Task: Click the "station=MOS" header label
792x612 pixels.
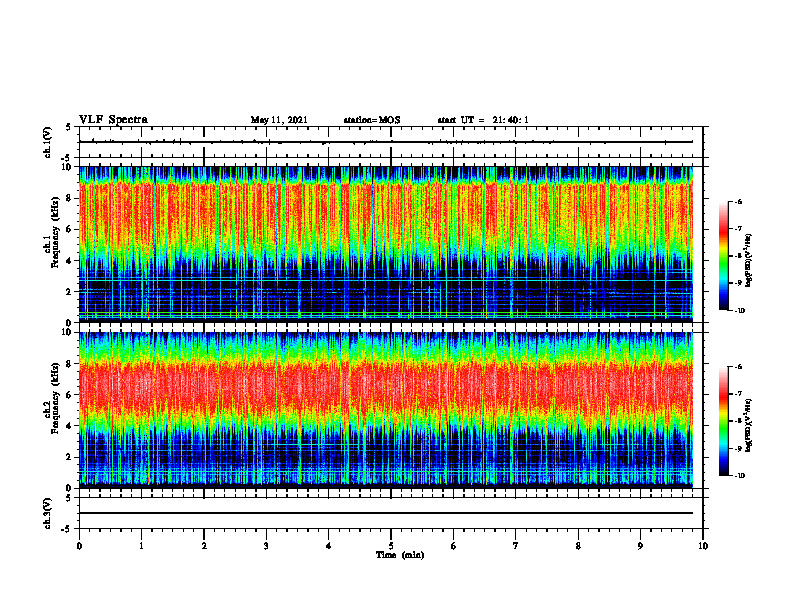Action: [372, 120]
